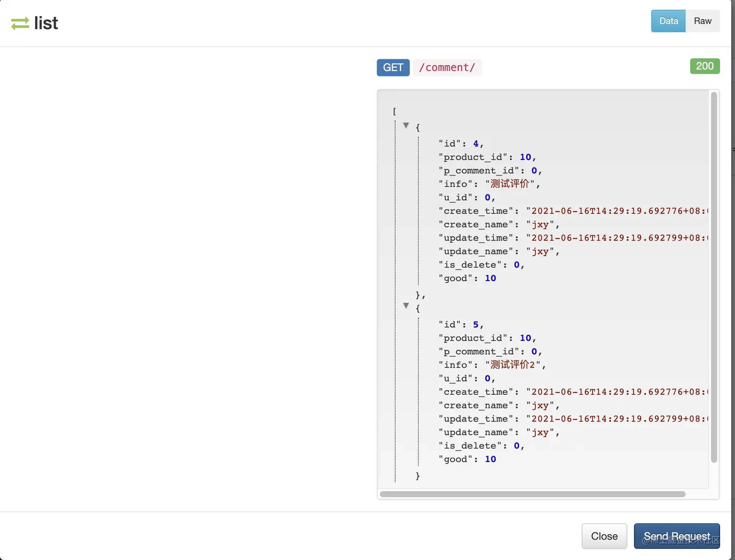Screen dimensions: 735x560
Task: Click first object's create_time value
Action: pyautogui.click(x=617, y=211)
